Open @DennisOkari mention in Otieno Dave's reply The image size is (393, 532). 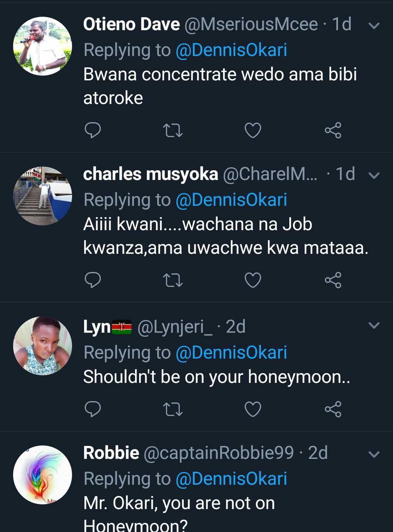pyautogui.click(x=231, y=50)
